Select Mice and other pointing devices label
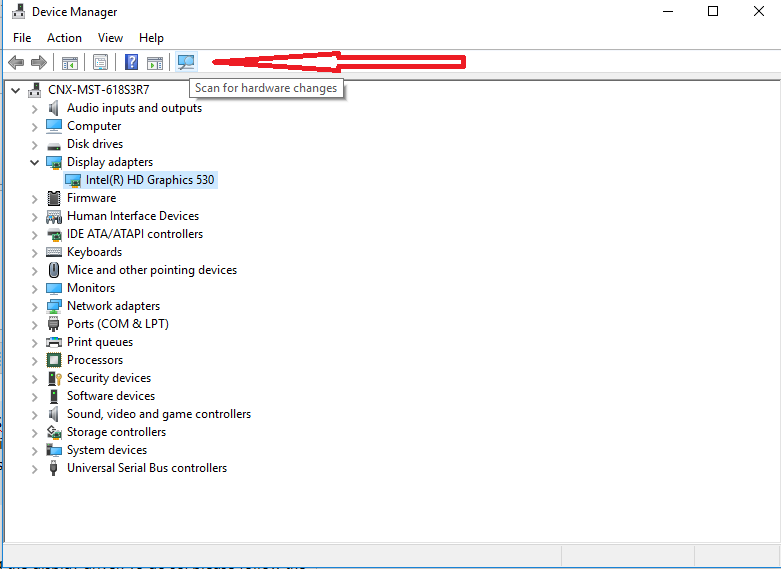This screenshot has width=781, height=574. point(152,270)
